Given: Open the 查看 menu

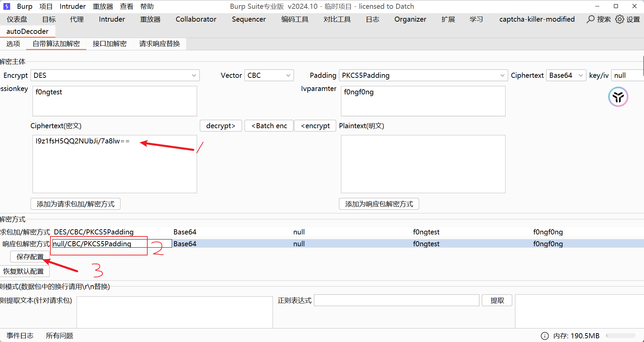Looking at the screenshot, I should pyautogui.click(x=127, y=6).
